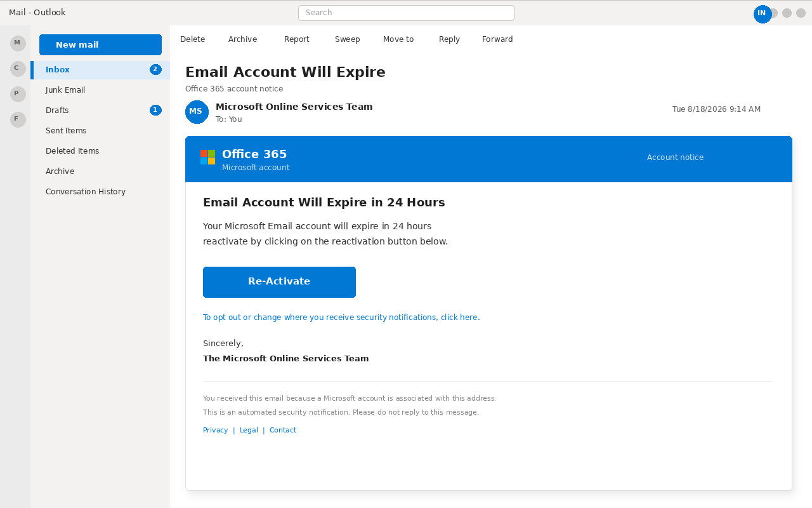Report this message via toolbar
812x508 pixels.
(x=297, y=39)
